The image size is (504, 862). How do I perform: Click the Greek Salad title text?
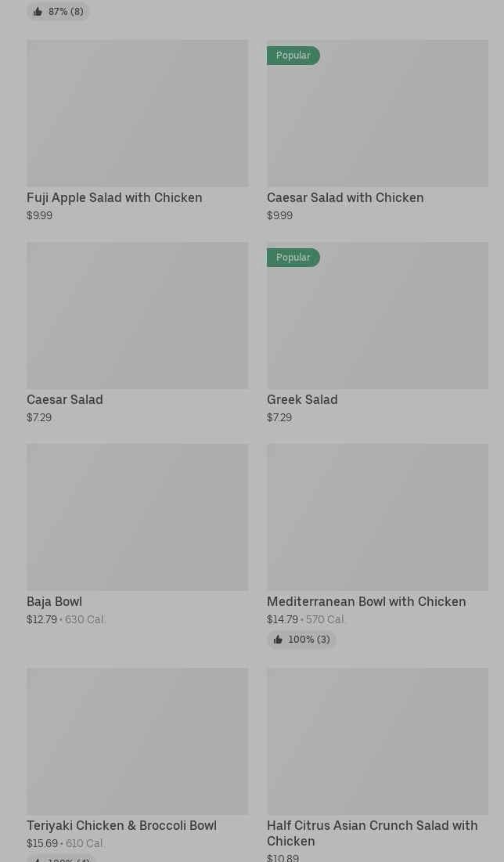pos(302,400)
